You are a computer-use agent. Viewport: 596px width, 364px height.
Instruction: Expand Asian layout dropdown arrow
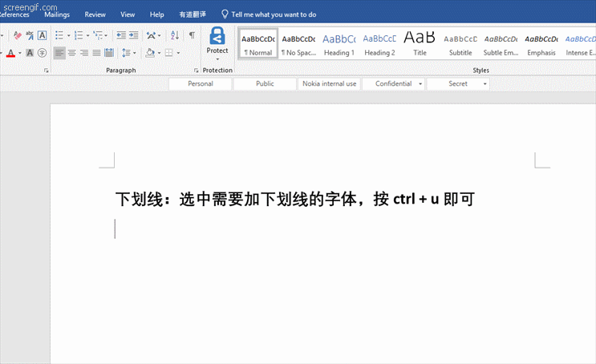[x=160, y=35]
